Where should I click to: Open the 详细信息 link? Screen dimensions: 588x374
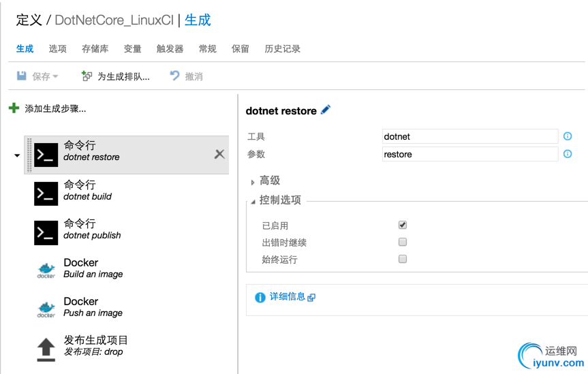288,297
